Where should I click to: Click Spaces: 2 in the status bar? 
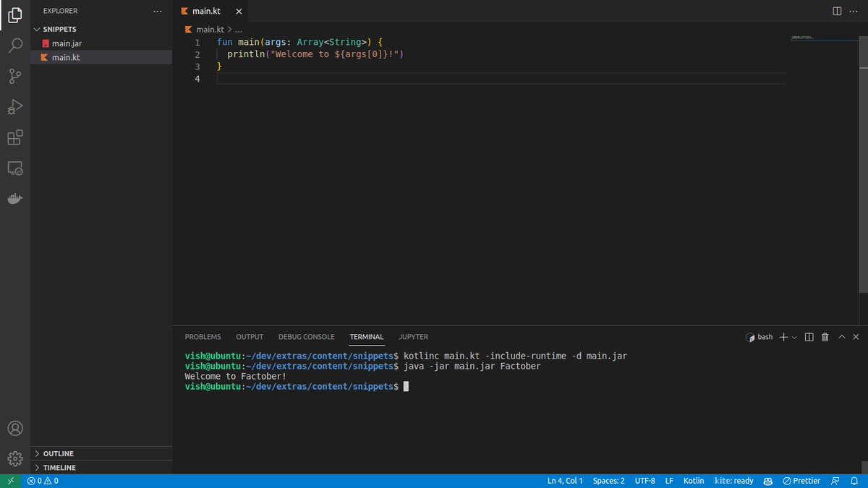(x=608, y=480)
